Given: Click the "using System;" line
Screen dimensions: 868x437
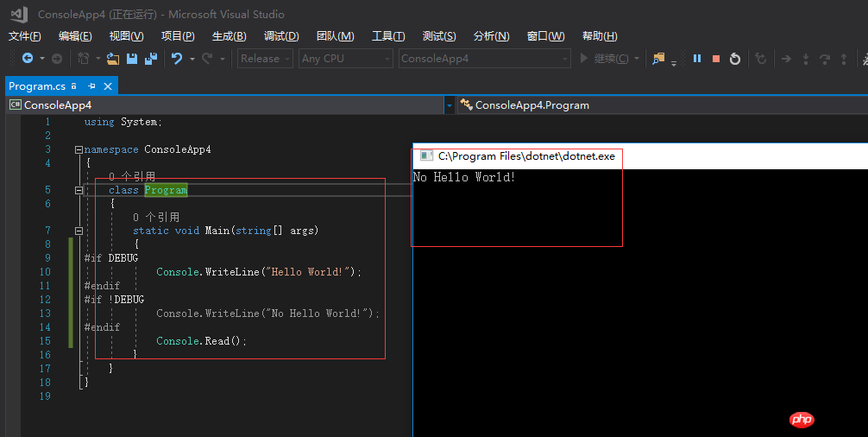Looking at the screenshot, I should click(123, 122).
